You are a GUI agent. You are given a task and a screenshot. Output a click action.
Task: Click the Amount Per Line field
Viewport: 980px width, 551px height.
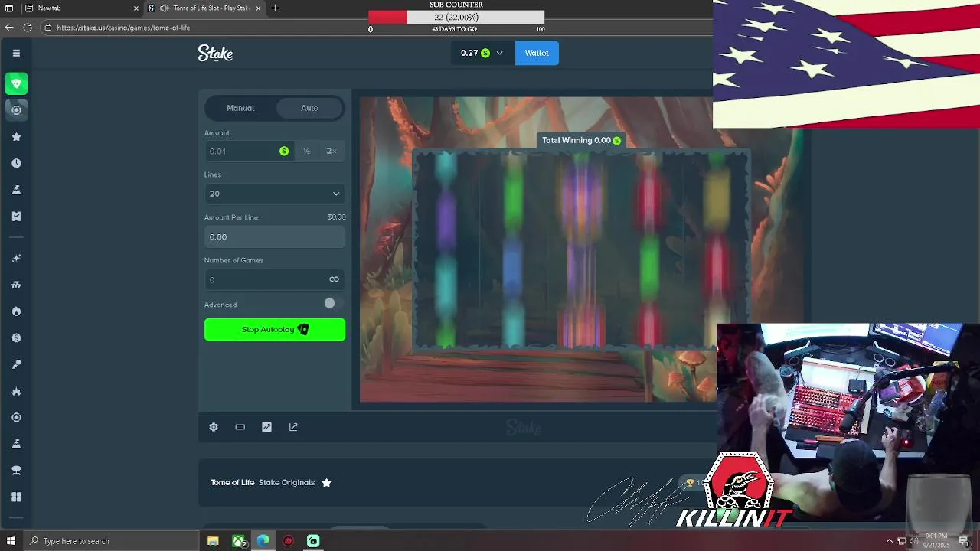tap(275, 236)
